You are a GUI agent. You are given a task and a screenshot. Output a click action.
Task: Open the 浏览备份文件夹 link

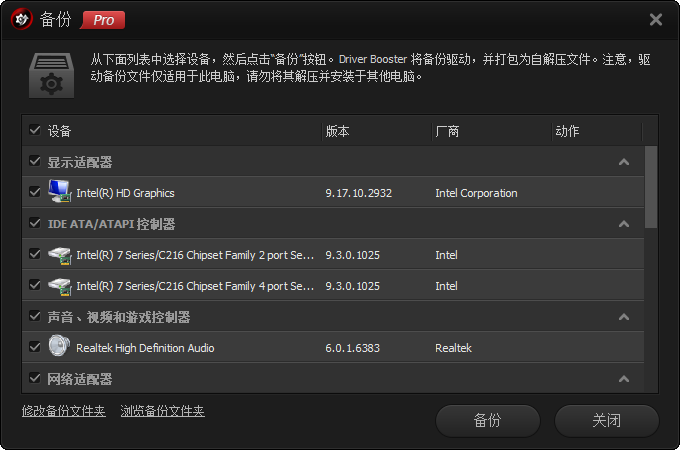pos(163,411)
